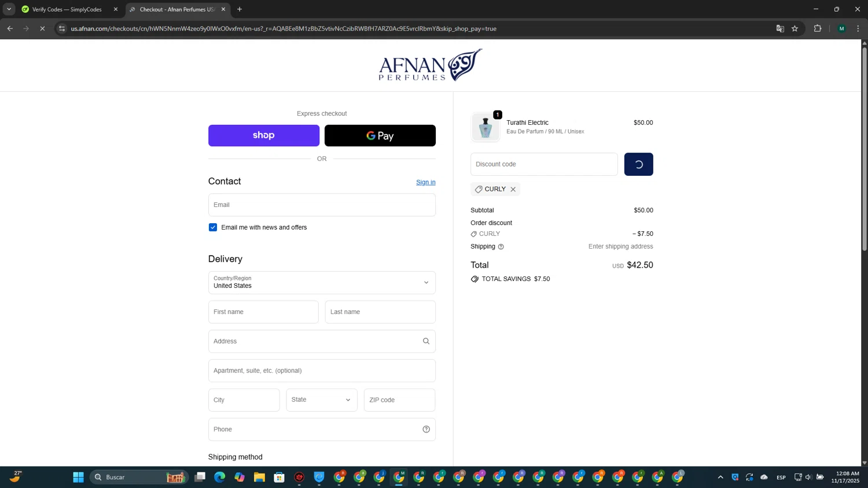Image resolution: width=868 pixels, height=488 pixels.
Task: Open the browser Extensions menu
Action: pos(818,28)
